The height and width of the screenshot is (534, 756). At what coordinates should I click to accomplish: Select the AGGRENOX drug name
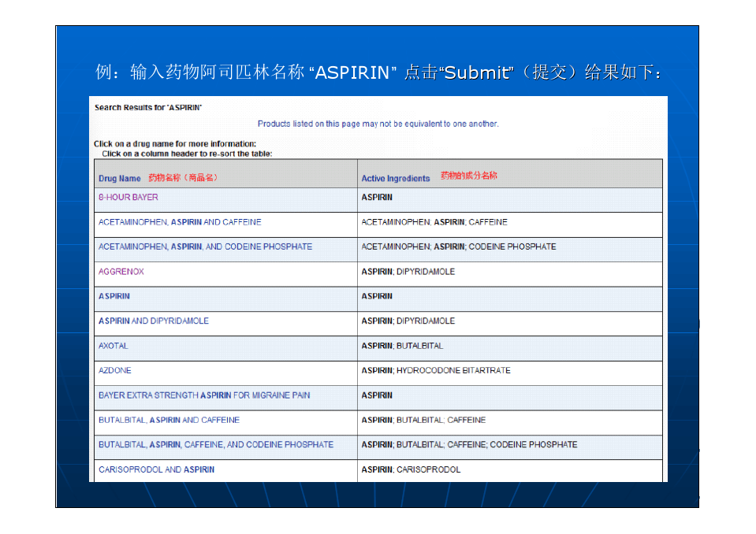[x=121, y=272]
